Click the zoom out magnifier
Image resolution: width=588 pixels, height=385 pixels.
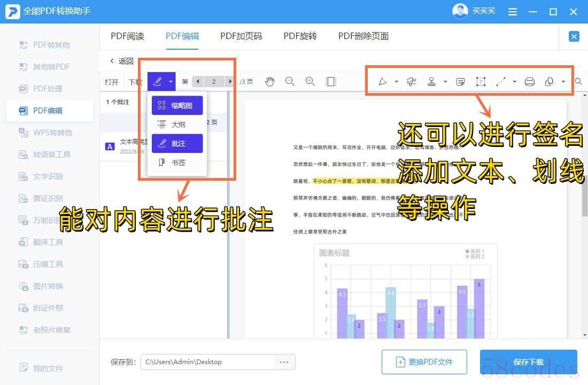click(290, 81)
